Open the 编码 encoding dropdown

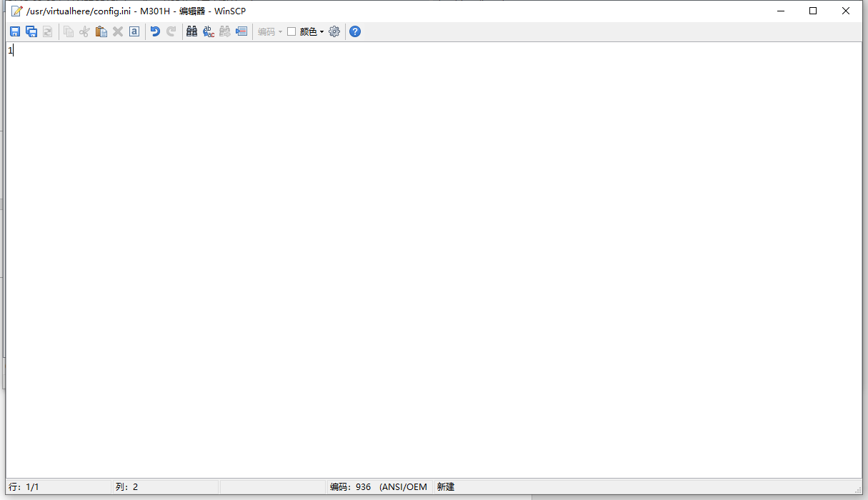click(270, 31)
